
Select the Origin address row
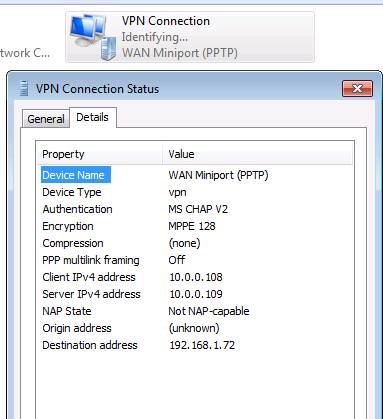[195, 328]
